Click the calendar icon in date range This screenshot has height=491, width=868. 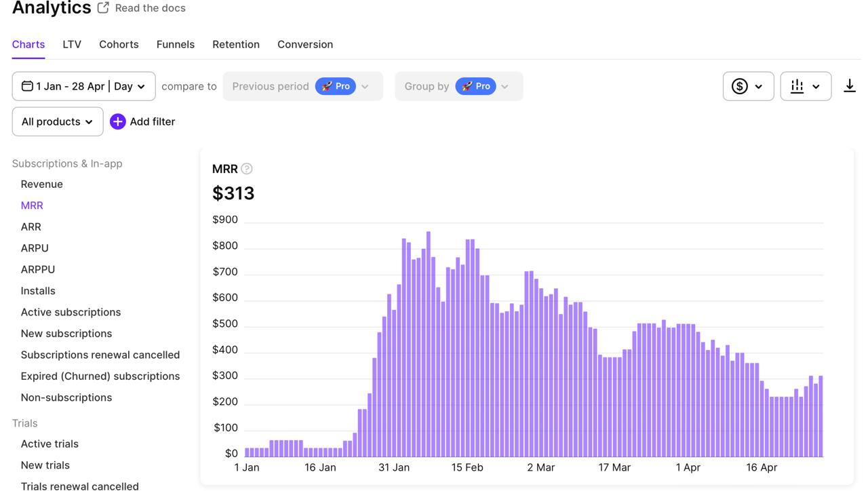coord(27,86)
